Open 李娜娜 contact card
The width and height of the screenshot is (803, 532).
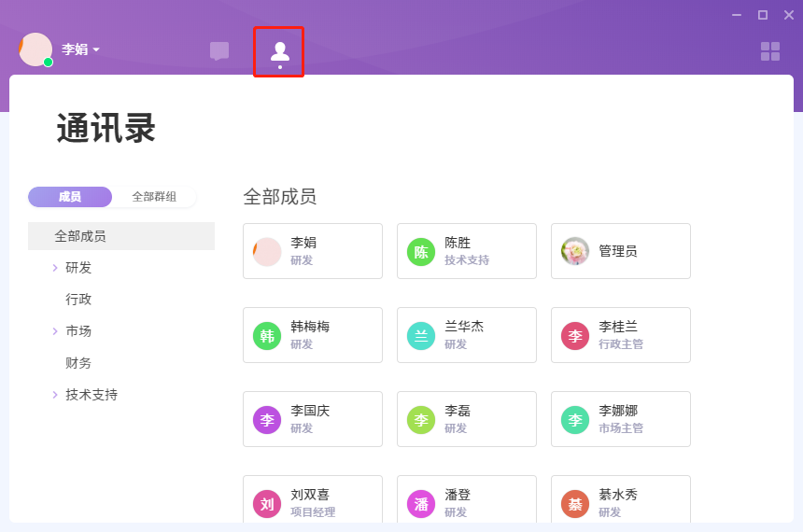(620, 419)
